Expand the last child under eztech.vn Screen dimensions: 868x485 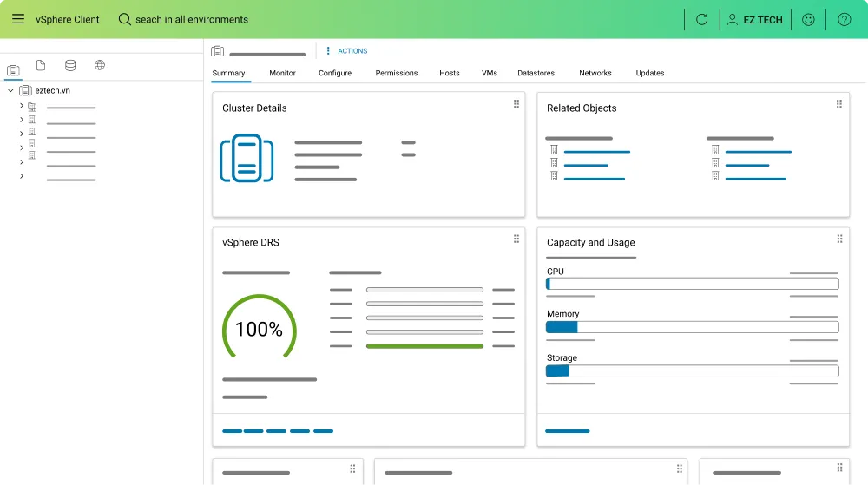[22, 176]
